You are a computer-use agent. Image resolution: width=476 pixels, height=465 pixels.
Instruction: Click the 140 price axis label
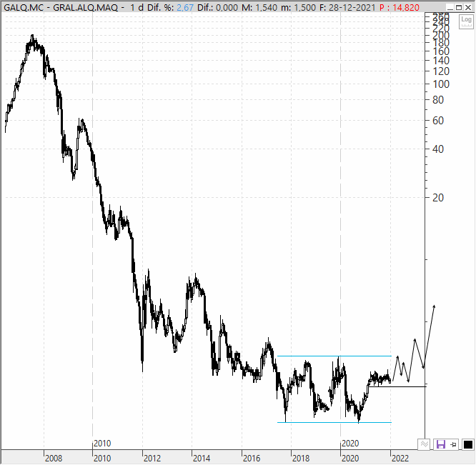coord(441,61)
